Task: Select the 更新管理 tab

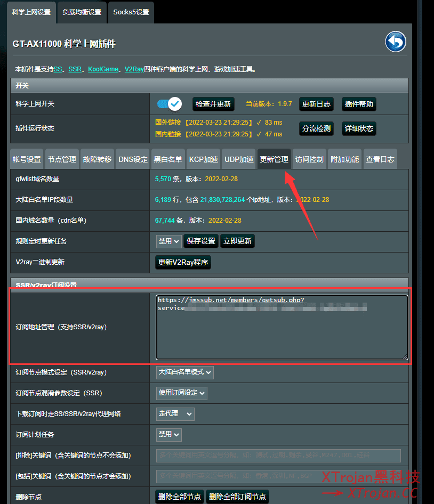Action: pyautogui.click(x=274, y=159)
